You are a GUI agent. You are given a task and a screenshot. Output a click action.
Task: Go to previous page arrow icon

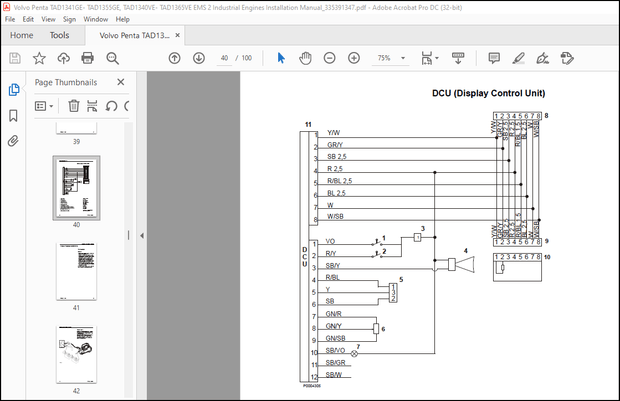tap(174, 58)
